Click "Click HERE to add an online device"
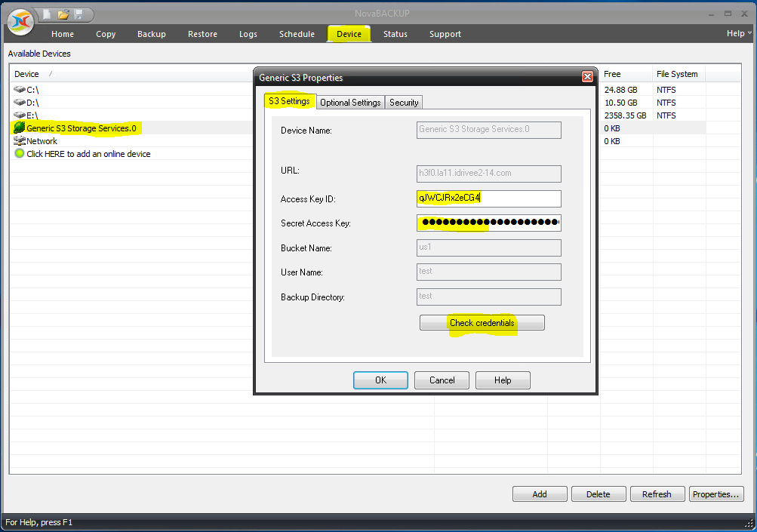This screenshot has height=532, width=757. tap(88, 154)
